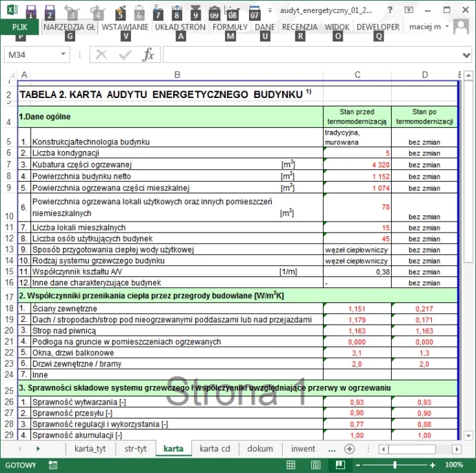Click the zoom slider in status bar
This screenshot has width=476, height=473.
[395, 465]
